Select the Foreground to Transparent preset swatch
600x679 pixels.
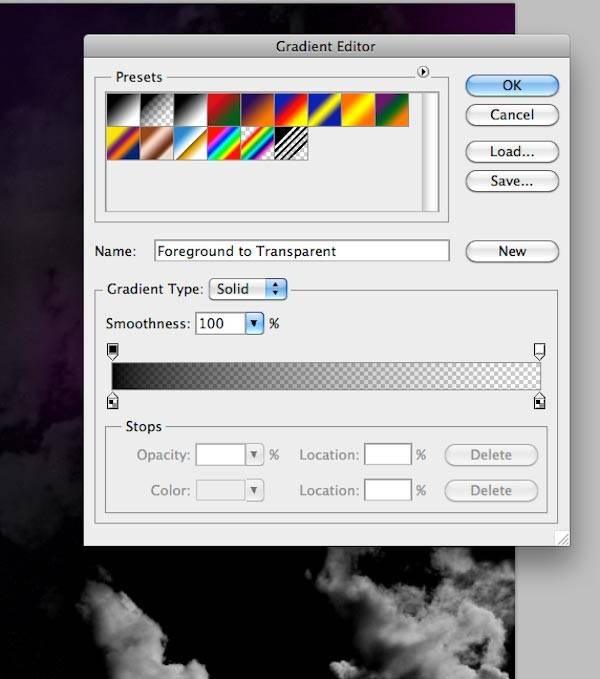coord(156,109)
